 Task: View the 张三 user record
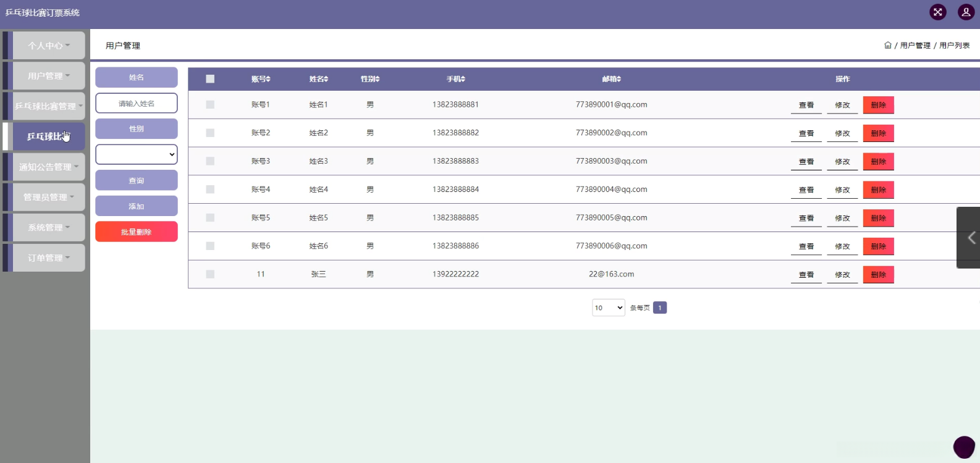pyautogui.click(x=806, y=275)
